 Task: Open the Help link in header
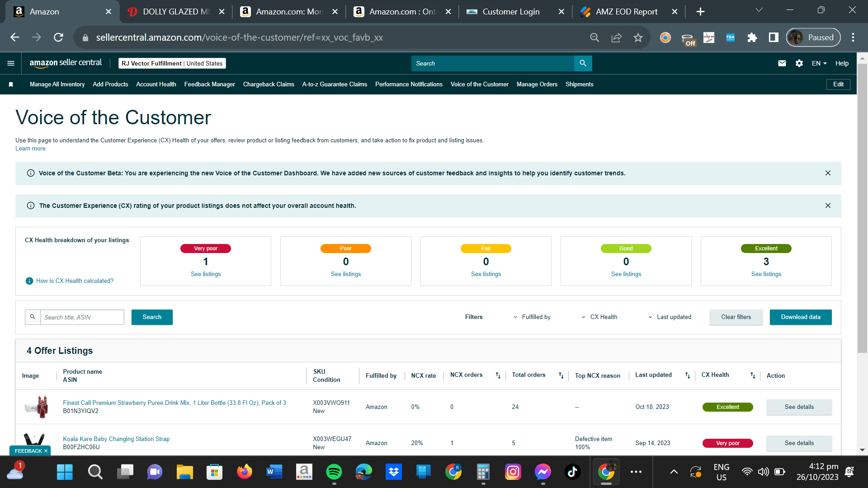(x=842, y=63)
